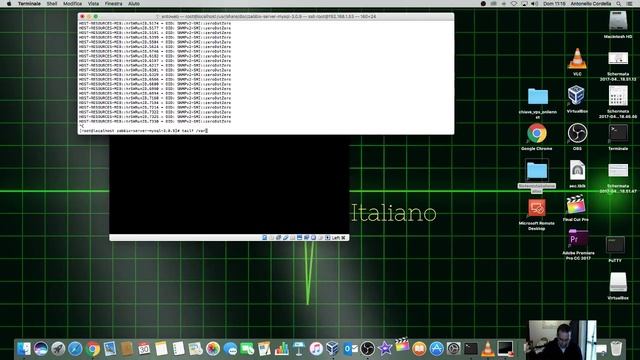Open Siri from the Dock
This screenshot has width=640, height=360.
tap(41, 349)
